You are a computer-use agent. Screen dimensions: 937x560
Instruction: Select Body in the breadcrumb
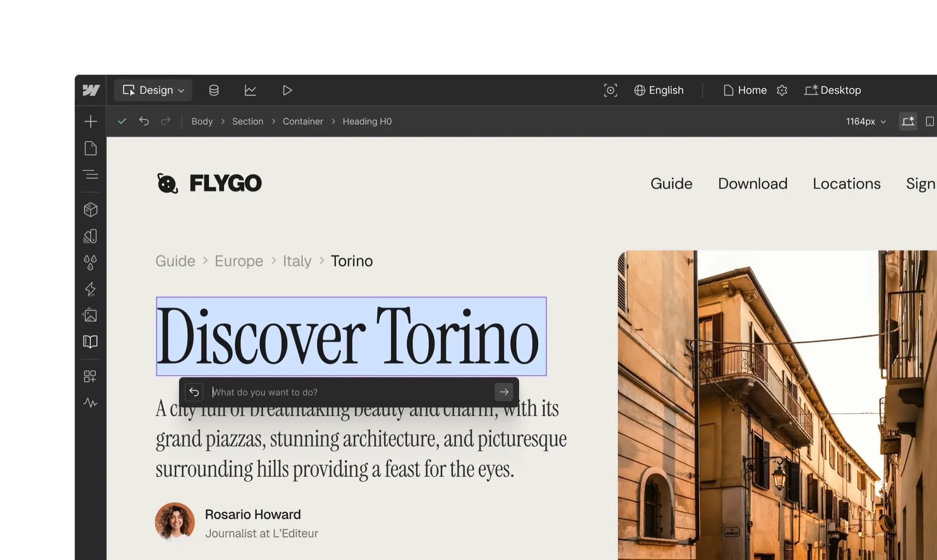pyautogui.click(x=202, y=121)
